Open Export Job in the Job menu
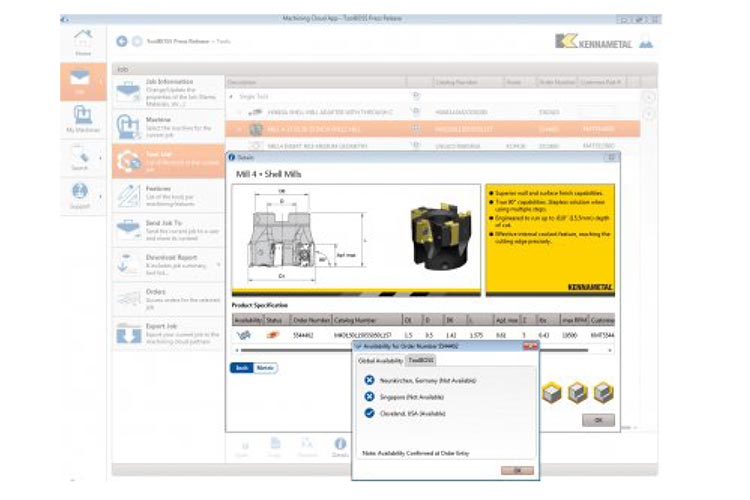This screenshot has width=750, height=500. (x=168, y=333)
